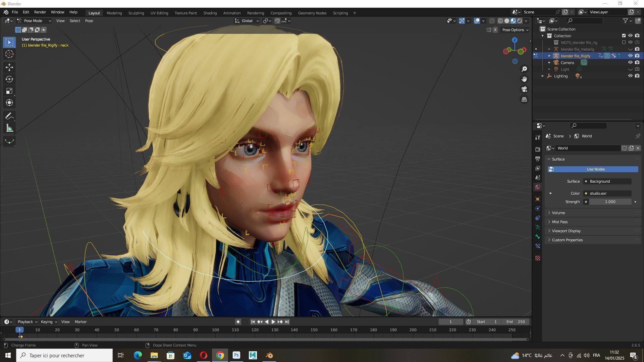The width and height of the screenshot is (644, 362).
Task: Open the Output properties tab
Action: coord(538,159)
